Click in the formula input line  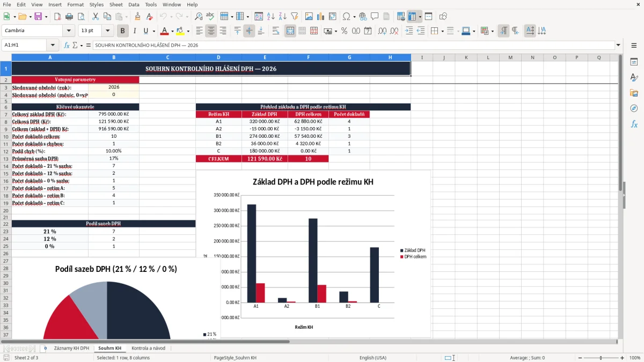(353, 45)
